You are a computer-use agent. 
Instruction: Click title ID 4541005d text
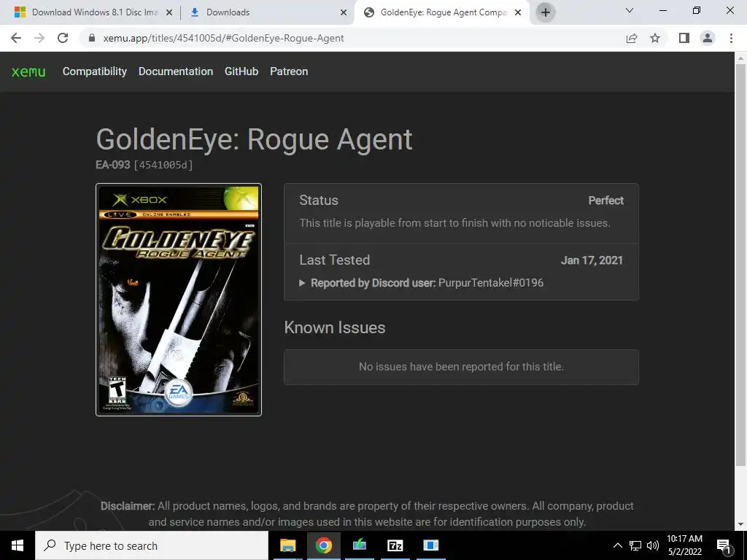(163, 165)
